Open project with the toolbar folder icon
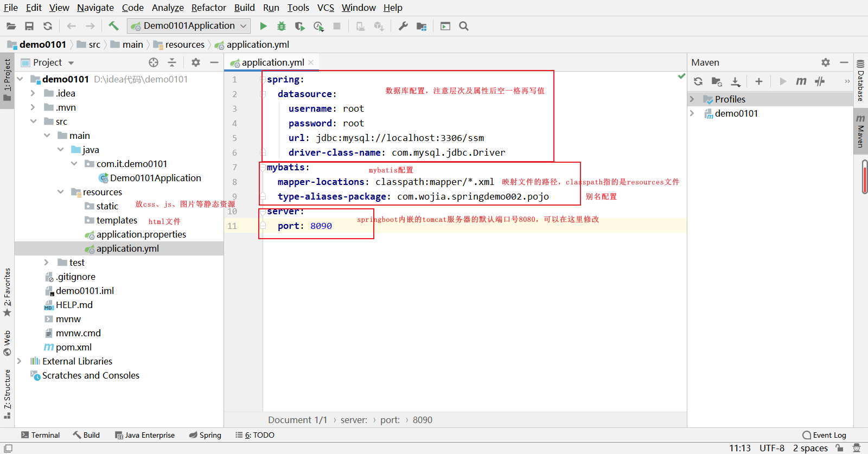 click(11, 26)
